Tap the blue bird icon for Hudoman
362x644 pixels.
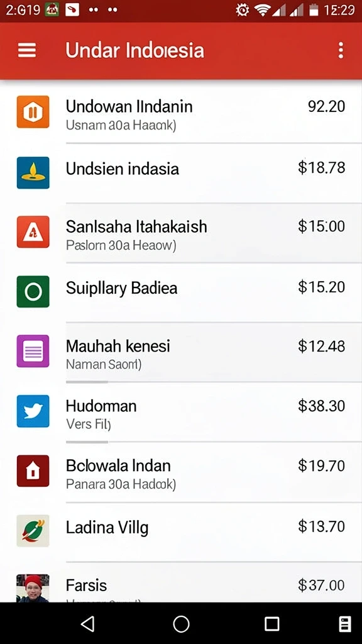33,411
